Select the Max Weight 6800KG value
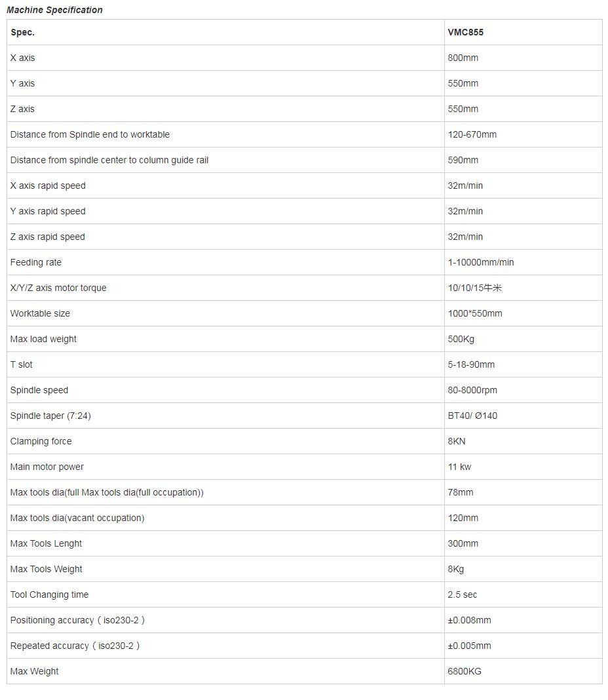 coord(465,671)
